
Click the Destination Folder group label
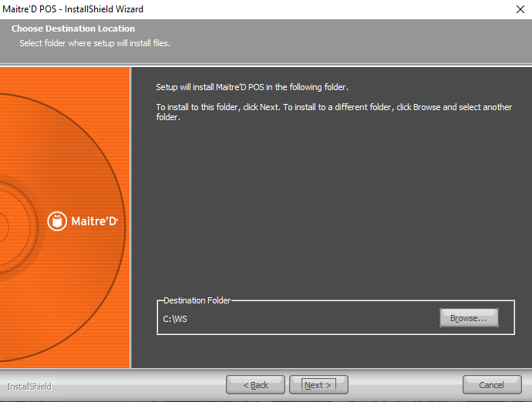[x=197, y=300]
